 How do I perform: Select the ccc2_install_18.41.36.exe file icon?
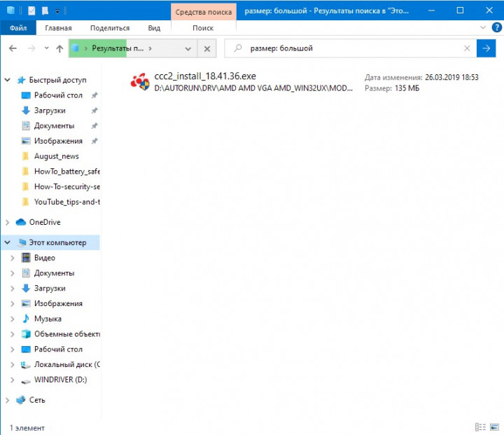(x=140, y=82)
